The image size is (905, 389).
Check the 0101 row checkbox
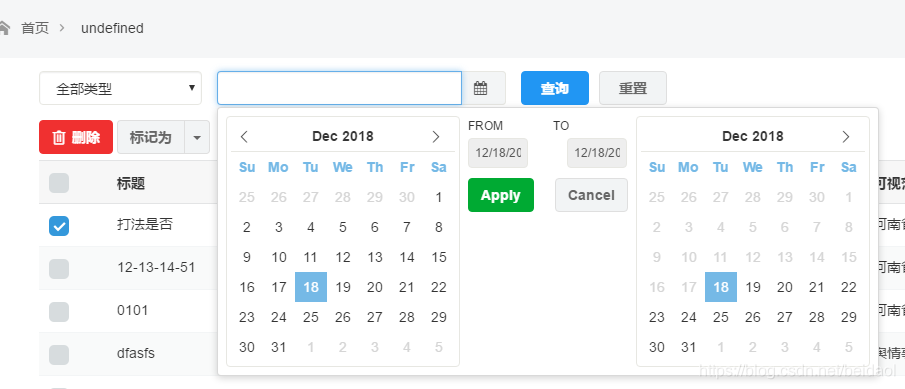[59, 312]
